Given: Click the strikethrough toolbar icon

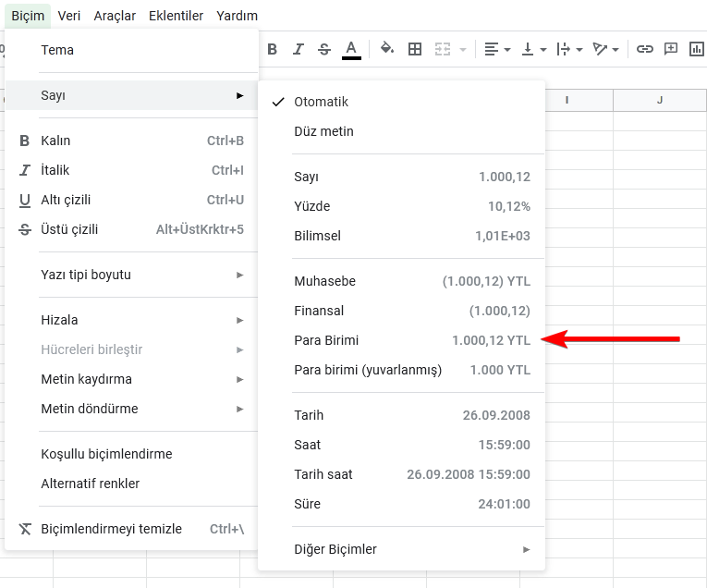Looking at the screenshot, I should (x=323, y=49).
